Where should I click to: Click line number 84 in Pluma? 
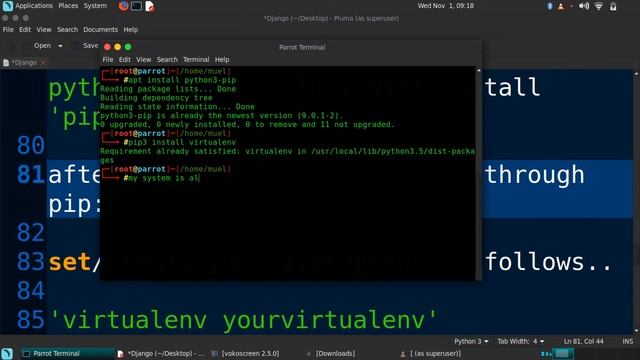point(31,291)
